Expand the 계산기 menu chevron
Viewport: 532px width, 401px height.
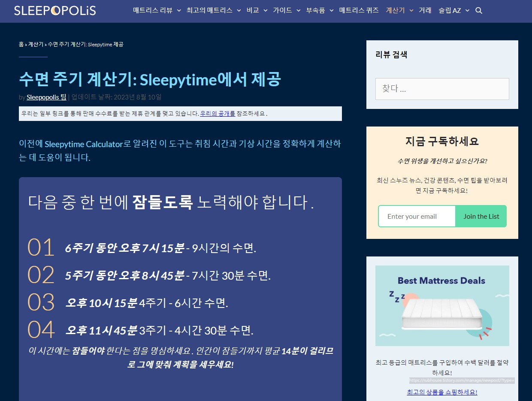pyautogui.click(x=411, y=11)
